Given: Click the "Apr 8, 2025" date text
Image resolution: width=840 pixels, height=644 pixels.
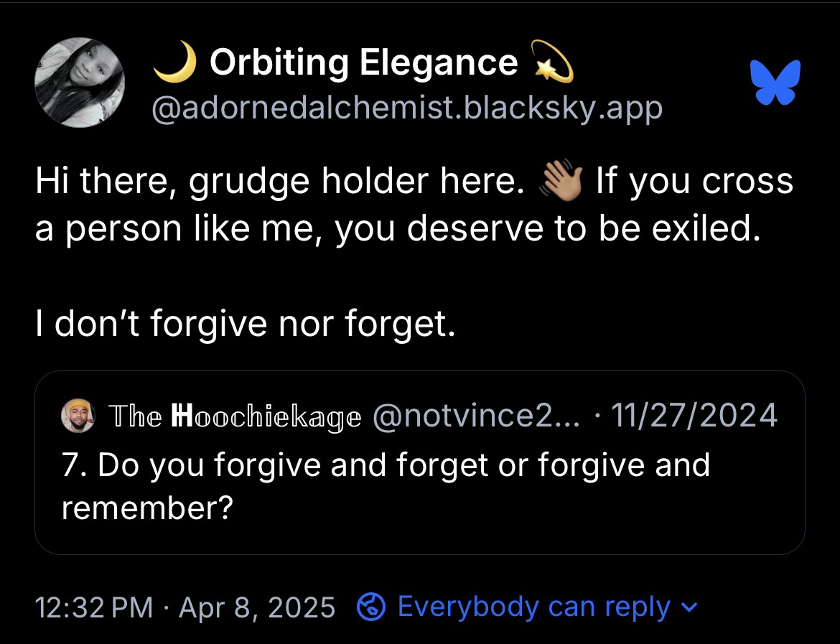Looking at the screenshot, I should coord(257,607).
